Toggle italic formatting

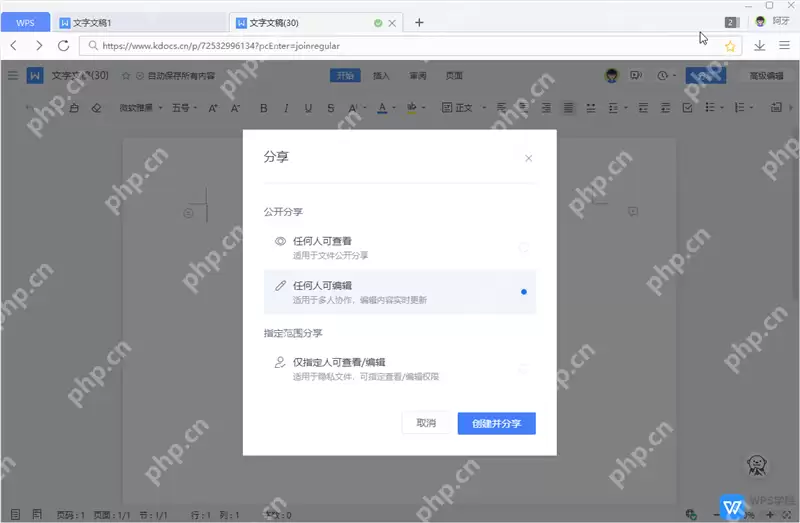pos(286,108)
